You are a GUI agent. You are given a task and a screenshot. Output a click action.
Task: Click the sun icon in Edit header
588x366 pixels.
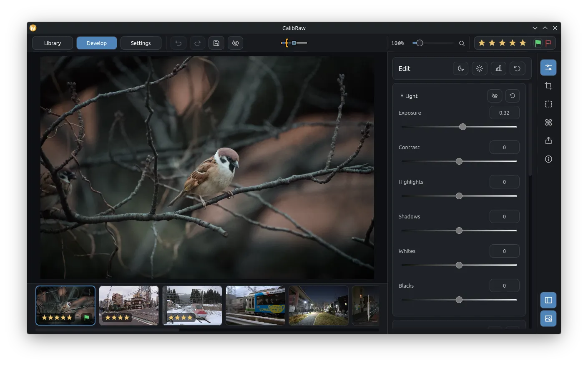(x=480, y=69)
